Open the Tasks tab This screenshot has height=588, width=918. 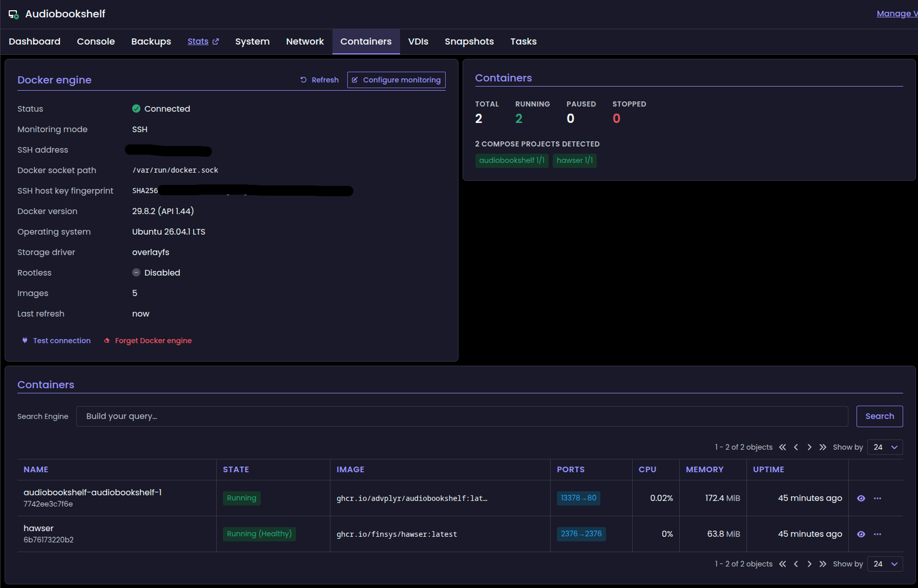tap(524, 41)
